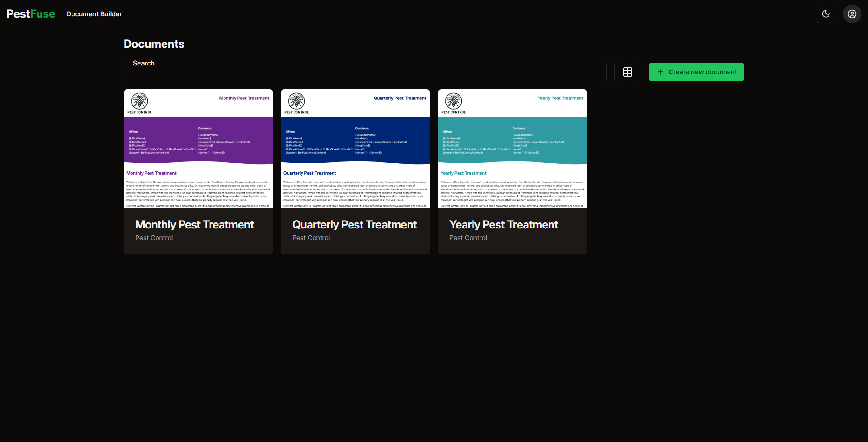
Task: Click Pest Control subtitle under Quarterly card
Action: point(311,238)
